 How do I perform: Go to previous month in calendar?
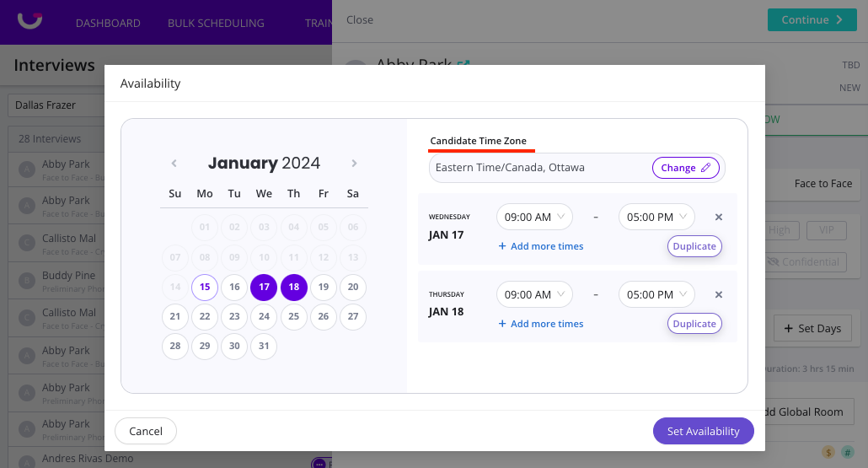click(174, 164)
